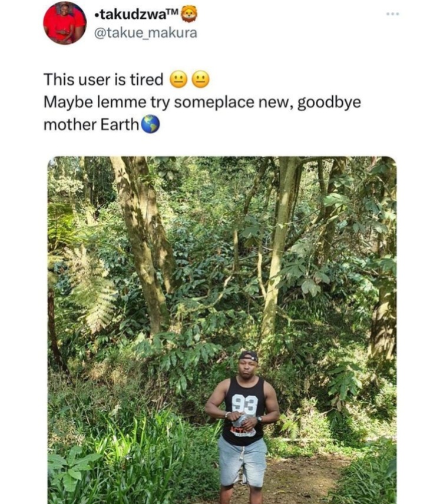The height and width of the screenshot is (504, 430).
Task: Click the backwards black cap in the photo
Action: 249,356
